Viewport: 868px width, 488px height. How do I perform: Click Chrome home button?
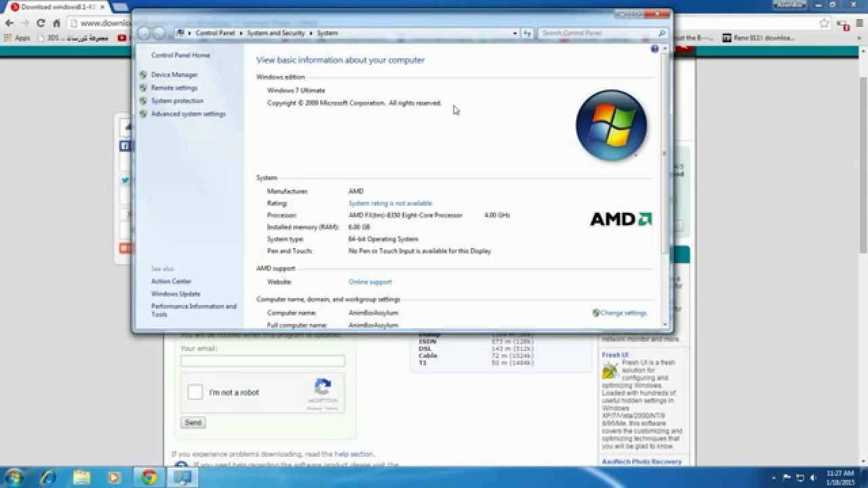click(x=57, y=23)
